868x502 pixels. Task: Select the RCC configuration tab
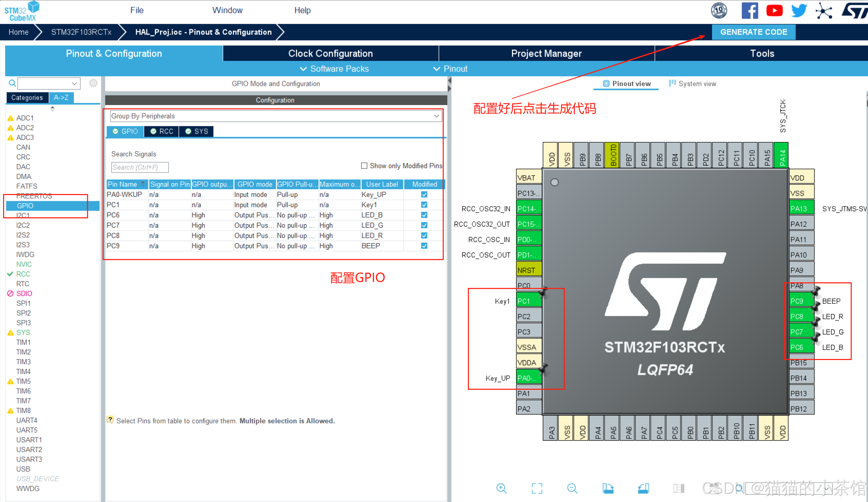click(x=161, y=131)
